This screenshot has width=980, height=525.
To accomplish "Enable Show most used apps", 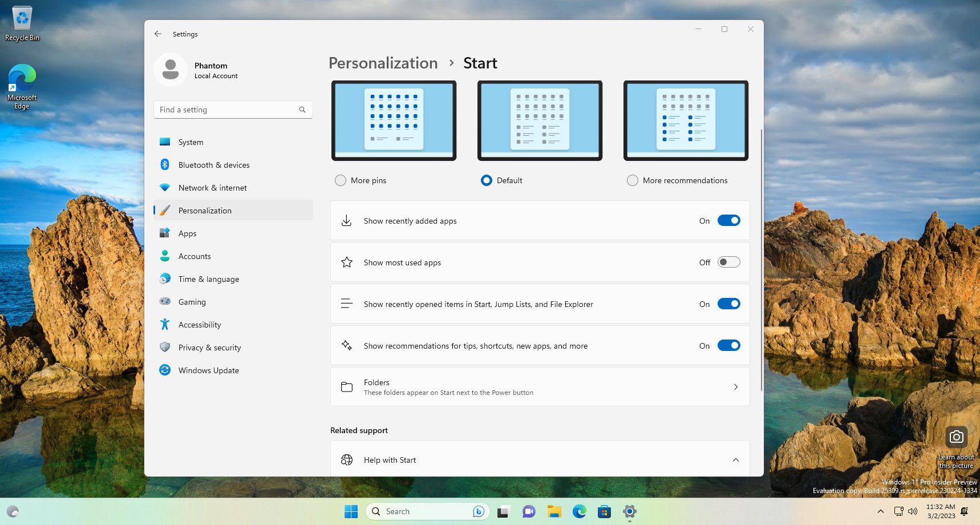I will coord(728,262).
